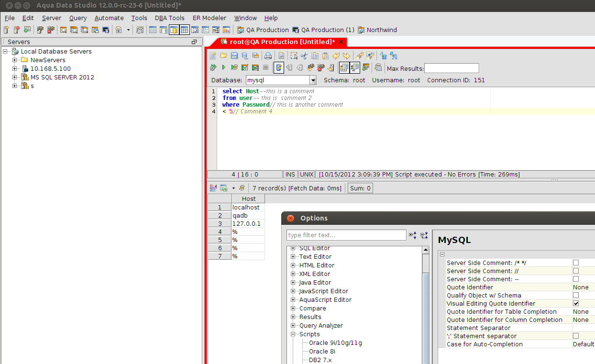Enable Server Side Comment /* */ checkbox
Image resolution: width=595 pixels, height=364 pixels.
click(x=576, y=263)
